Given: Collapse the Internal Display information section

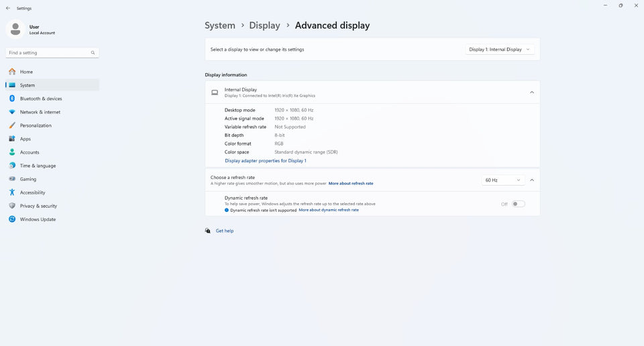Looking at the screenshot, I should [532, 93].
